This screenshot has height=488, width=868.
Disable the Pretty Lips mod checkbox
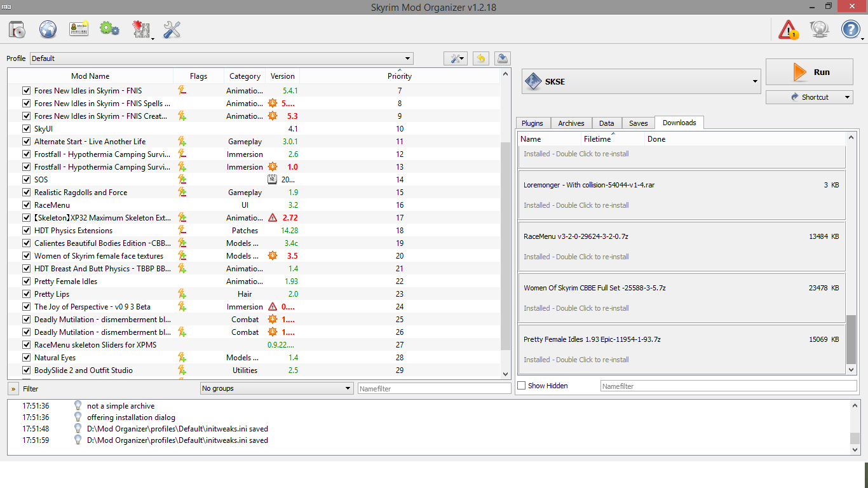pyautogui.click(x=26, y=294)
